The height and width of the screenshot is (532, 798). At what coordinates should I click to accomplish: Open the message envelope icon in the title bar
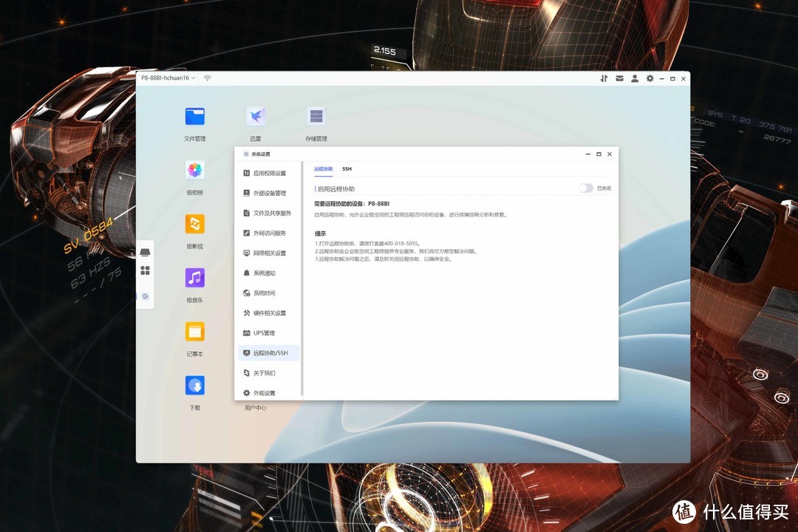click(619, 78)
